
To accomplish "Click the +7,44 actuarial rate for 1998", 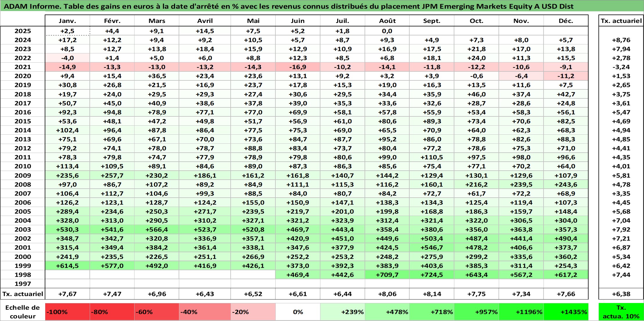I will pos(621,275).
